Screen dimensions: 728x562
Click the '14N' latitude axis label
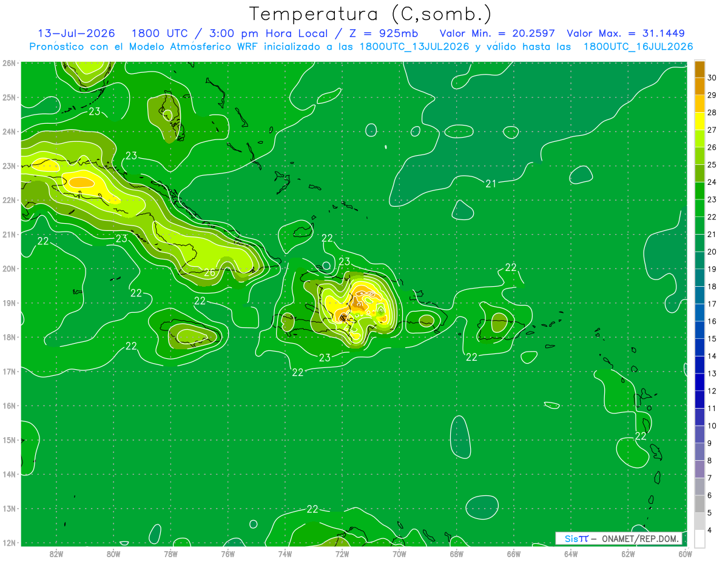tap(8, 474)
